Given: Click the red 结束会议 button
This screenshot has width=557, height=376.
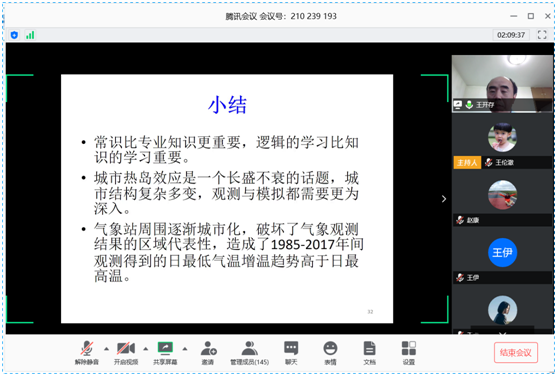Looking at the screenshot, I should (515, 353).
